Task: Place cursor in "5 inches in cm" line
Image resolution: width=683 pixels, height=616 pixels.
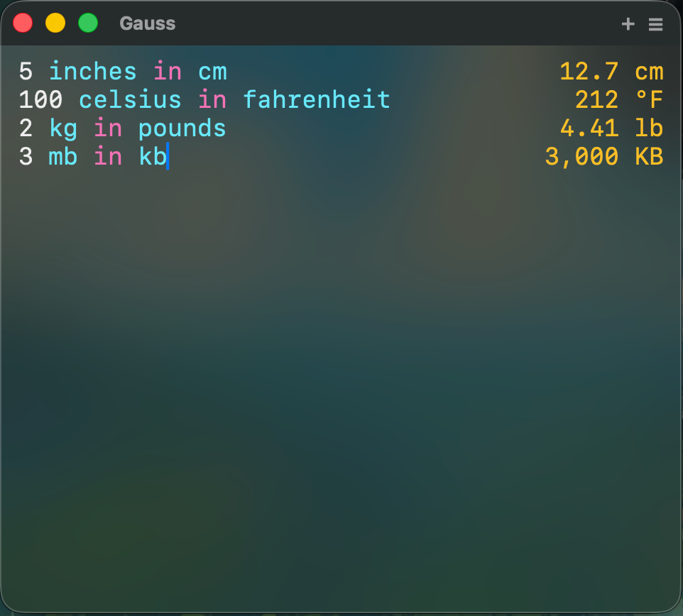Action: point(123,72)
